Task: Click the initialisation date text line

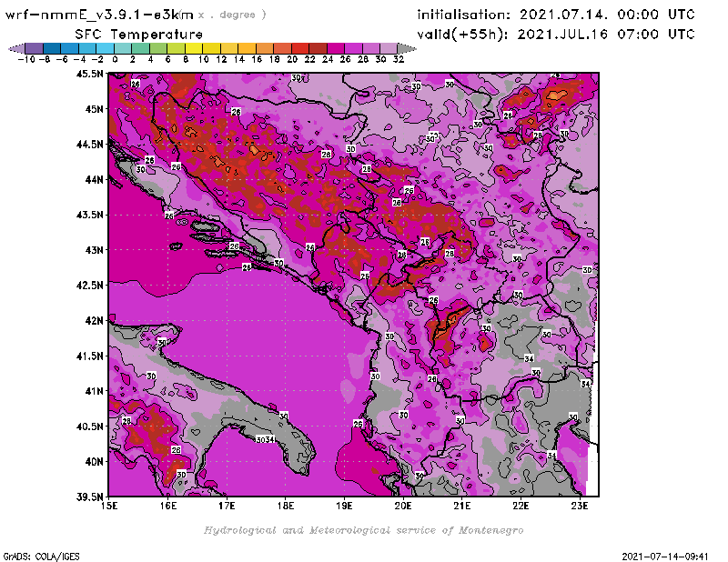Action: 556,15
